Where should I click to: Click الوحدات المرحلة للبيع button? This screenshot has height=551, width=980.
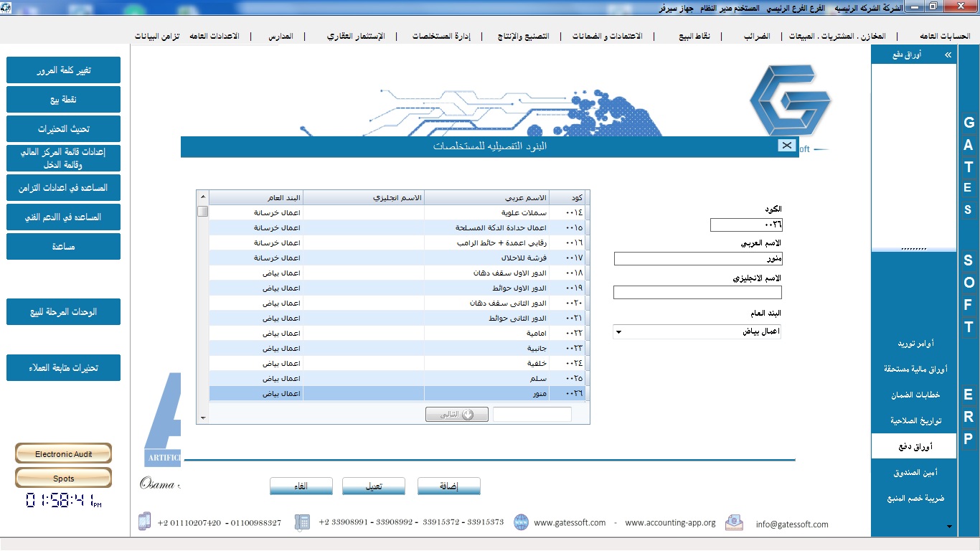tap(63, 312)
